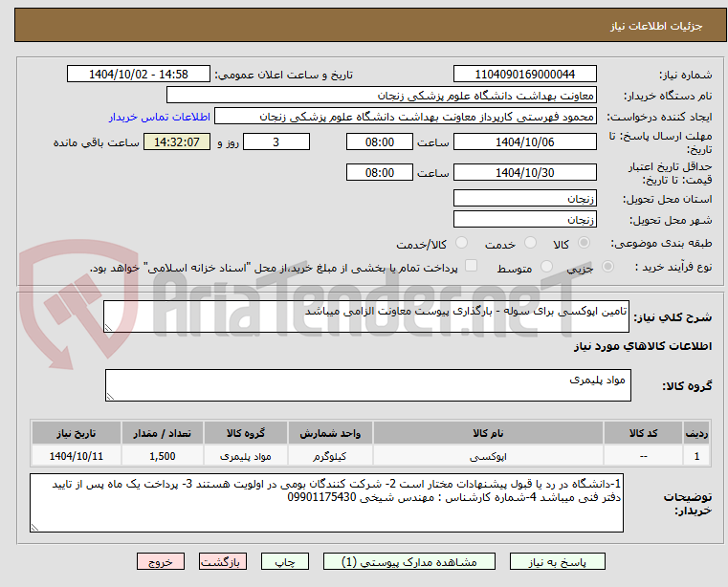
Task: Click the تاریخ نیاز column header
Action: [77, 433]
